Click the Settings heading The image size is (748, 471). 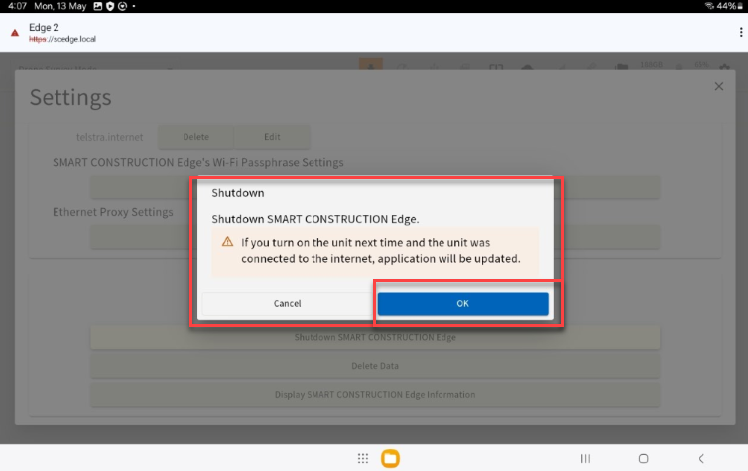[x=71, y=97]
